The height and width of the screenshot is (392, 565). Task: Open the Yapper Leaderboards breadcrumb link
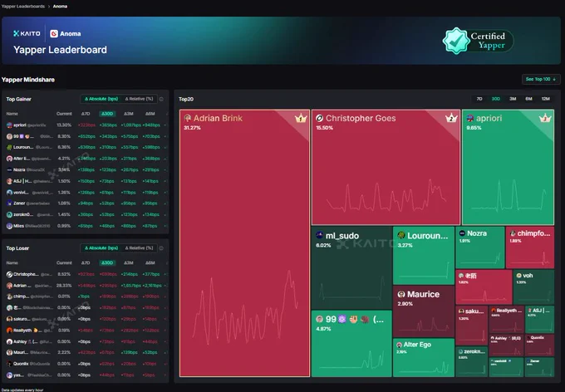[x=22, y=6]
